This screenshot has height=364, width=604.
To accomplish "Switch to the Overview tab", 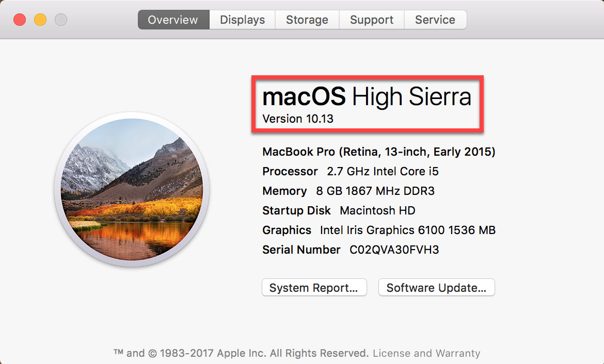I will pos(173,20).
